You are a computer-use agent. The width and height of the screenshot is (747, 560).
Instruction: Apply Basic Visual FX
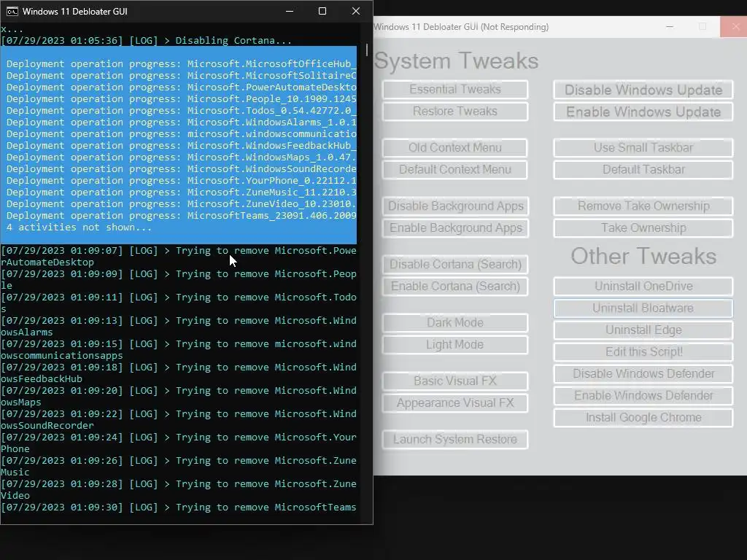[455, 381]
